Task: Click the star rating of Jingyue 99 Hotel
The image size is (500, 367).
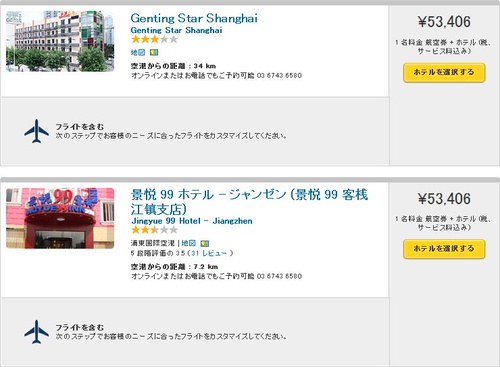Action: point(154,230)
